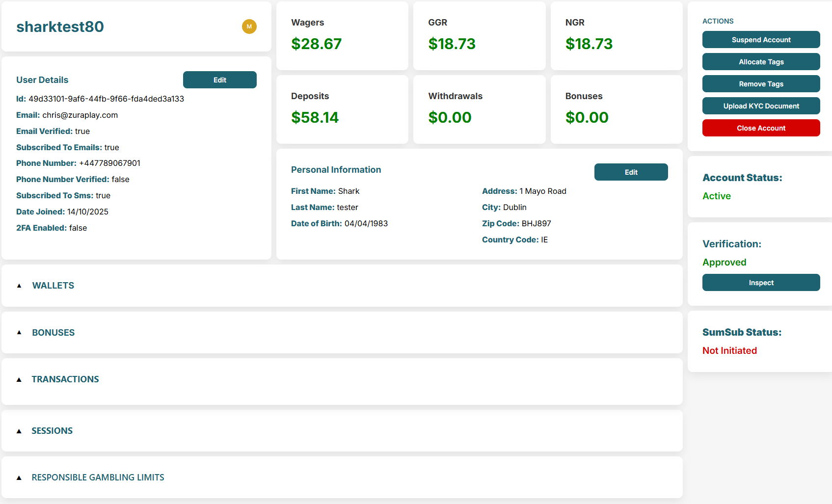Edit the User Details section
This screenshot has width=832, height=504.
[219, 80]
